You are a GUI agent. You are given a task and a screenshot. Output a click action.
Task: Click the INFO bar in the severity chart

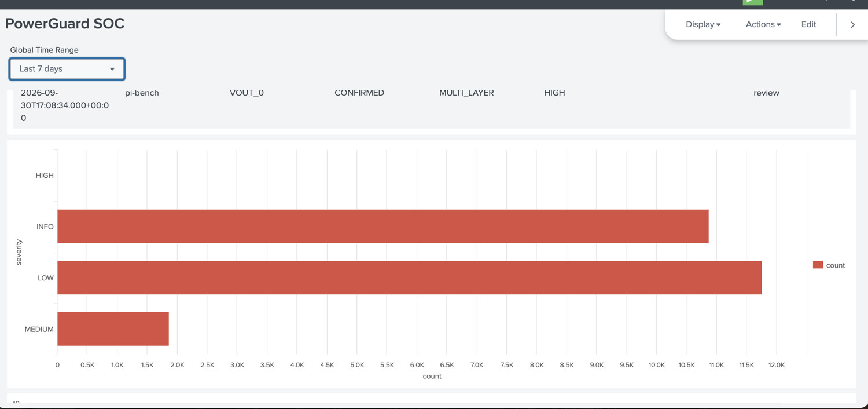coord(383,227)
